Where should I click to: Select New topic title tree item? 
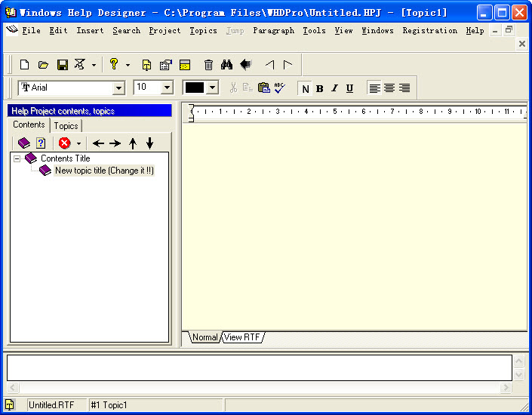pos(104,171)
